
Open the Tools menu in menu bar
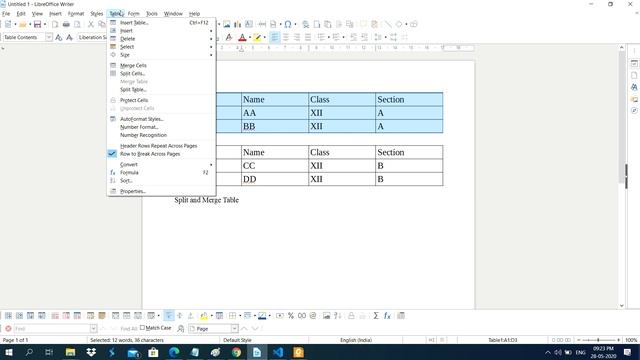click(x=152, y=14)
